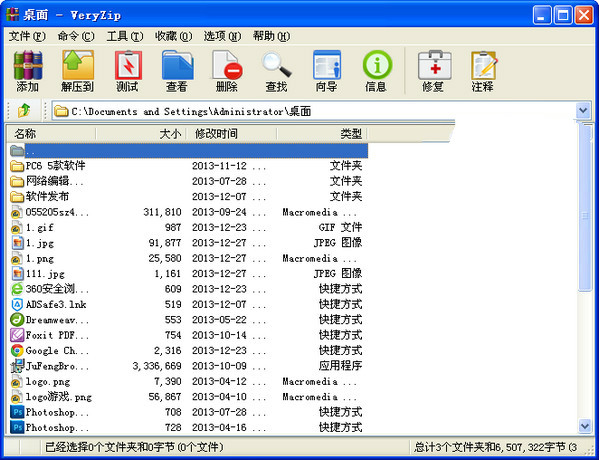Open 查找 (Find) magnifier tool
The height and width of the screenshot is (460, 599).
pyautogui.click(x=276, y=71)
